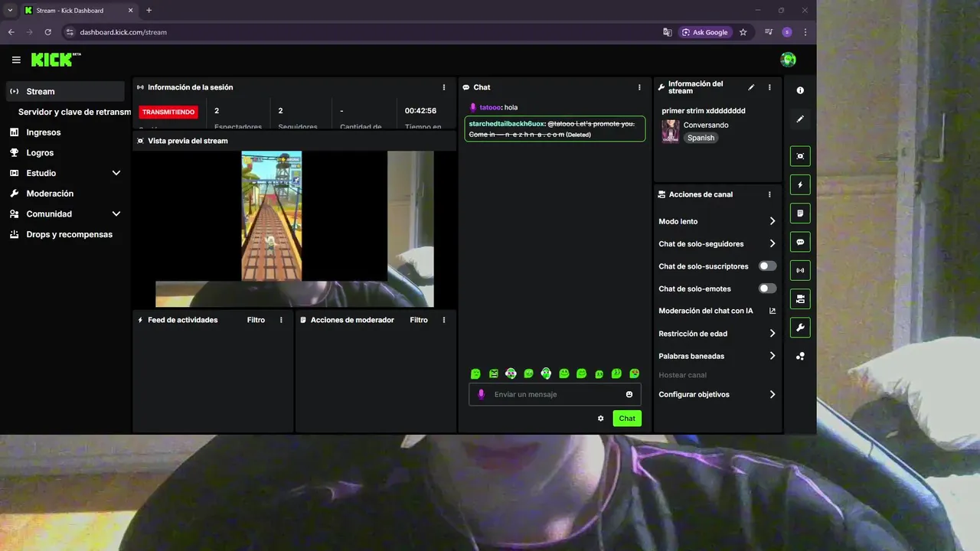Toggle the wrench icon in right sidebar

800,328
